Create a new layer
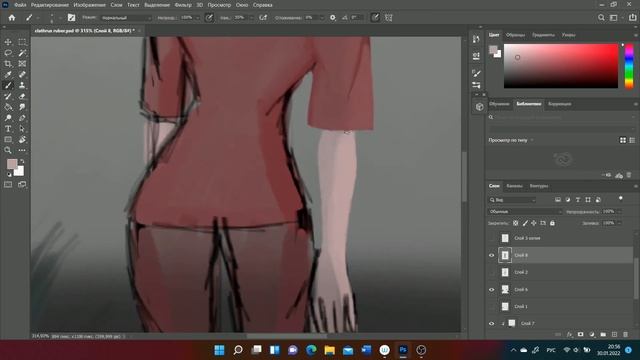 coord(614,335)
